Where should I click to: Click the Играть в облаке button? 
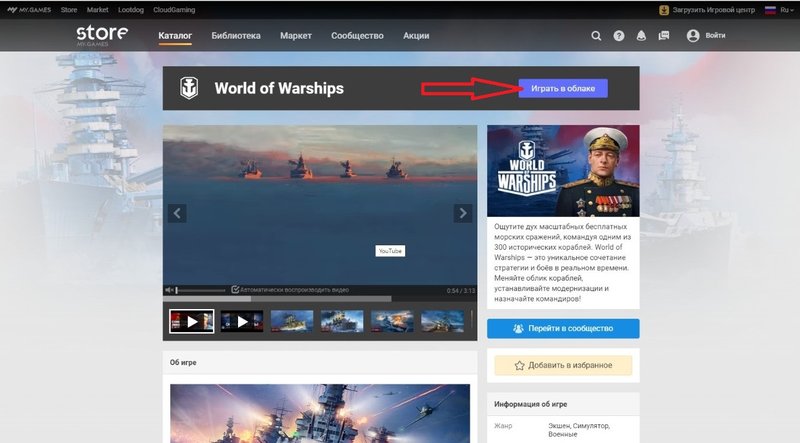(563, 88)
